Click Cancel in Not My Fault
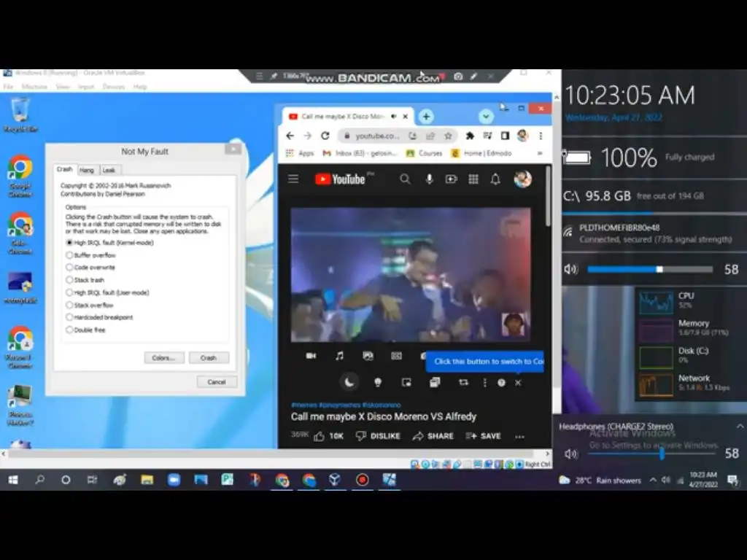Viewport: 747px width, 560px height. [x=217, y=382]
